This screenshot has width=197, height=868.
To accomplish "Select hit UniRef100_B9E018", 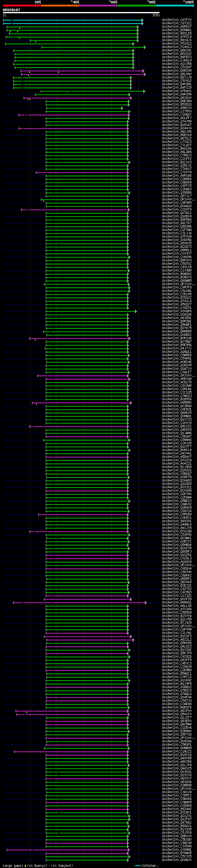I will 177,135.
